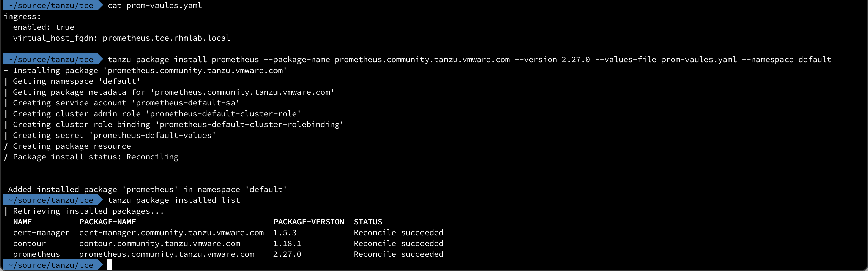The height and width of the screenshot is (271, 868).
Task: Click the '--namespace default' flag text
Action: pos(787,60)
